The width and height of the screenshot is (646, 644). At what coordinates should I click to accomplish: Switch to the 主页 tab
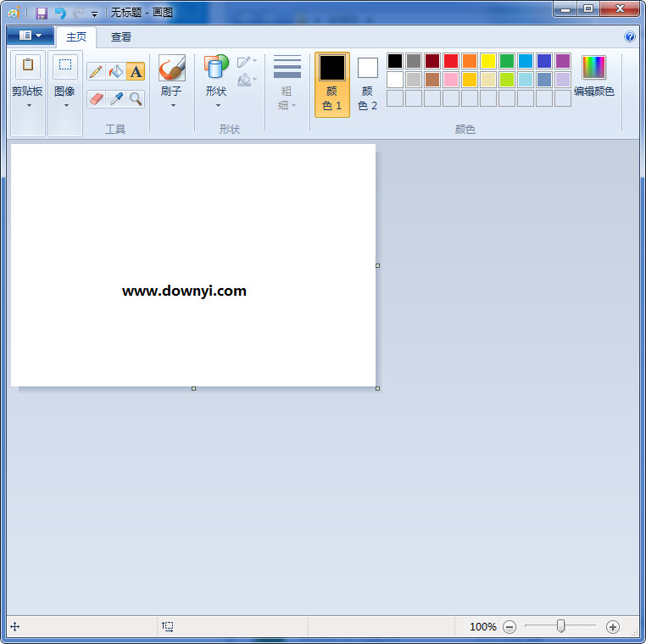click(76, 37)
